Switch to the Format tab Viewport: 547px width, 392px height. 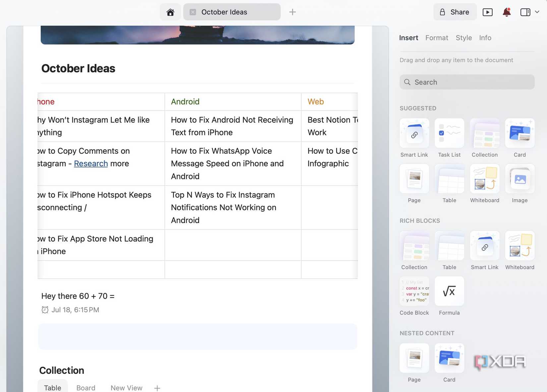[437, 38]
